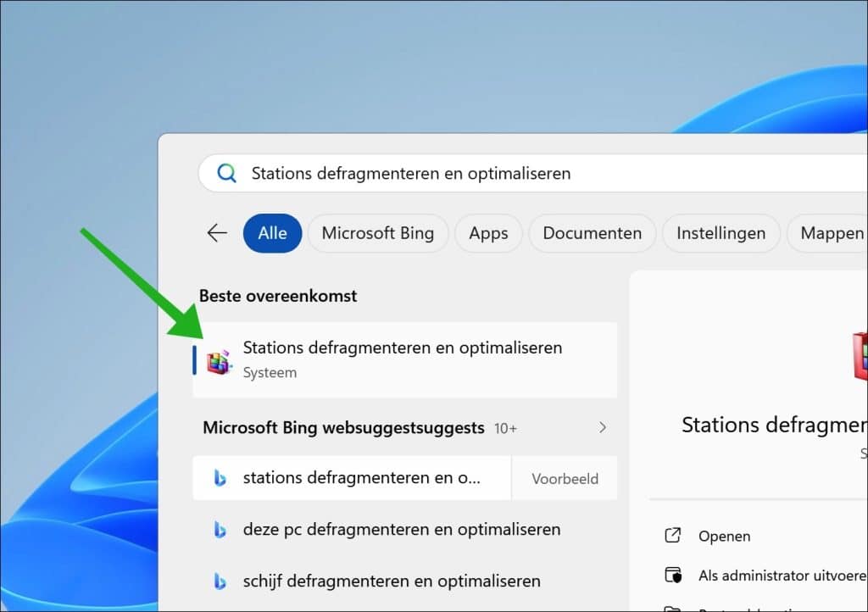Image resolution: width=868 pixels, height=612 pixels.
Task: Select the magnifier search icon
Action: [225, 173]
